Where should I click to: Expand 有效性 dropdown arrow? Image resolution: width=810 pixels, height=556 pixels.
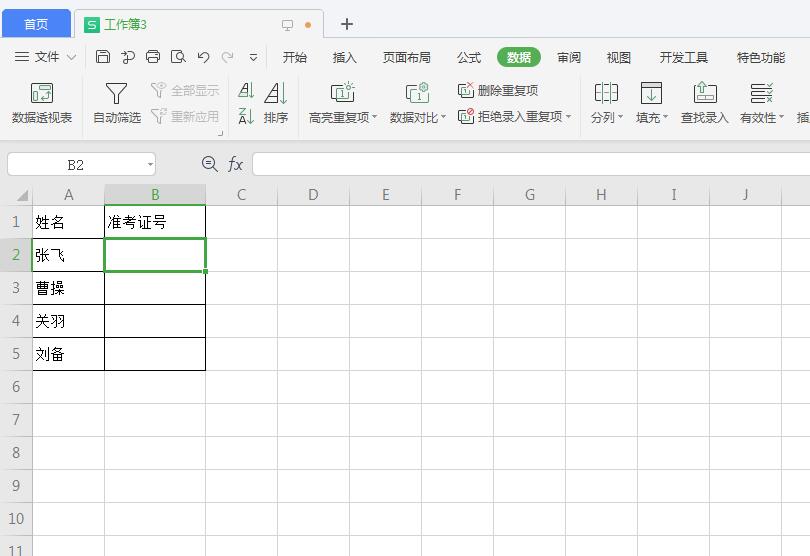click(x=781, y=117)
